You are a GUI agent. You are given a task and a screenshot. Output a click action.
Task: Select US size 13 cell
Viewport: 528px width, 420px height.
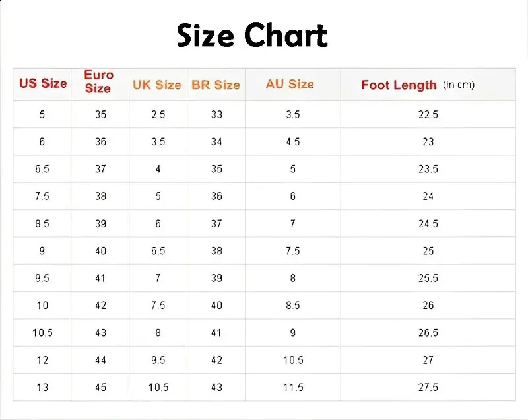pos(42,388)
